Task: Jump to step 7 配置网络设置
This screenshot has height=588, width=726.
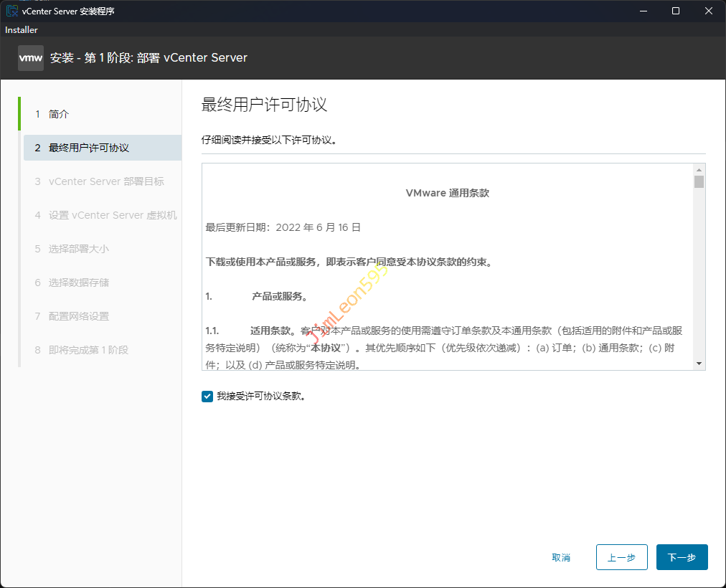Action: pyautogui.click(x=79, y=316)
